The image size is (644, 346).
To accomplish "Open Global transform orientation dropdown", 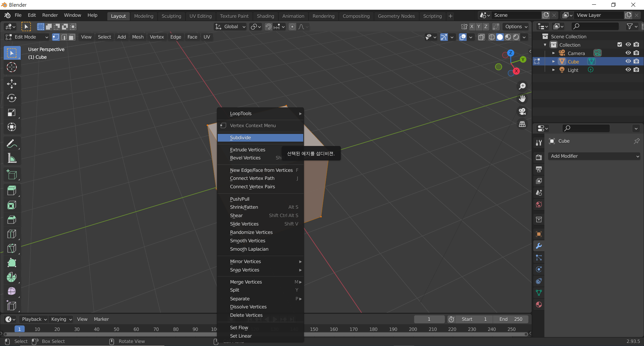I will [x=230, y=27].
